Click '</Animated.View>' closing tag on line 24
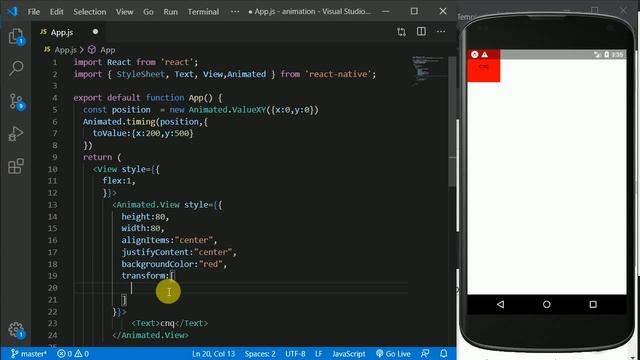Screen dimensions: 640x360 151,335
